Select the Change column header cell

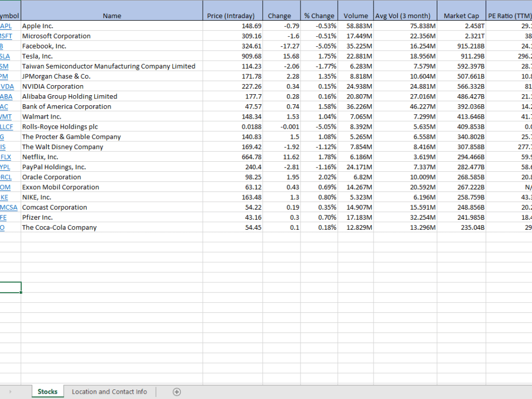coord(281,11)
